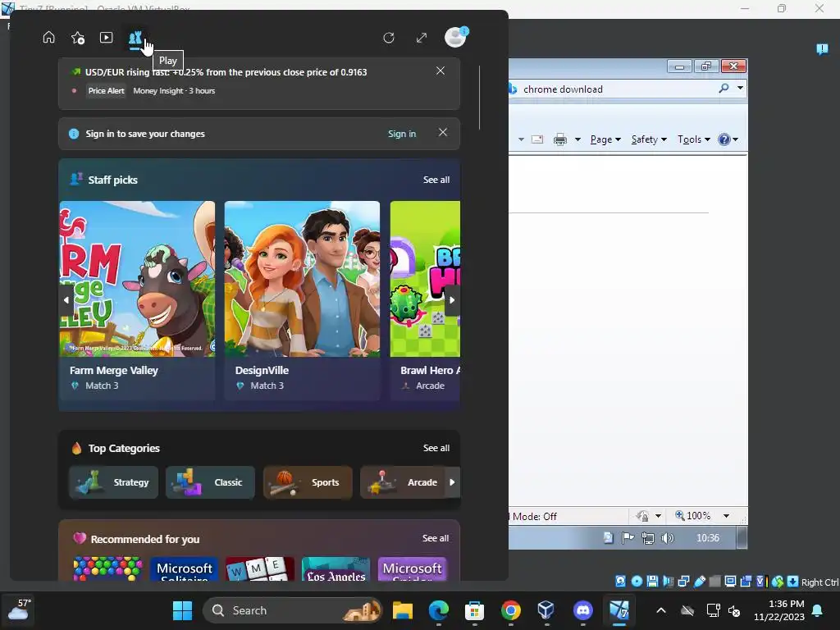Open Windows Start menu
This screenshot has width=840, height=630.
(182, 610)
